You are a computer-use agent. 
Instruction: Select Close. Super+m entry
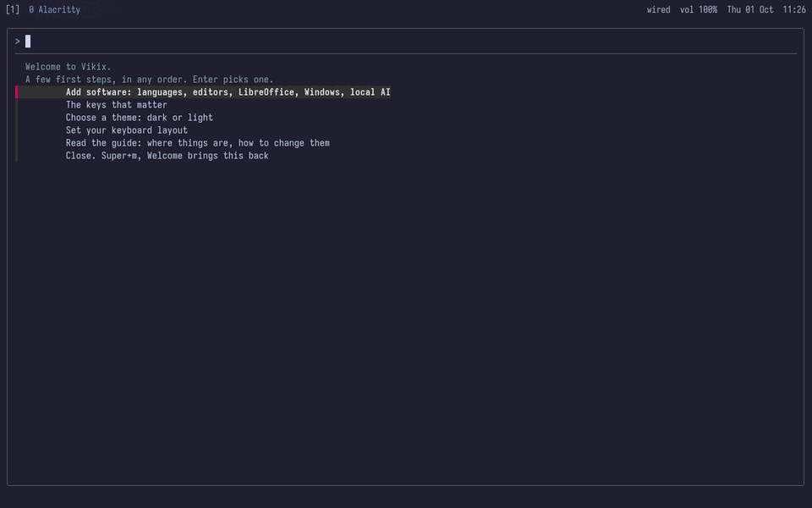(x=167, y=156)
